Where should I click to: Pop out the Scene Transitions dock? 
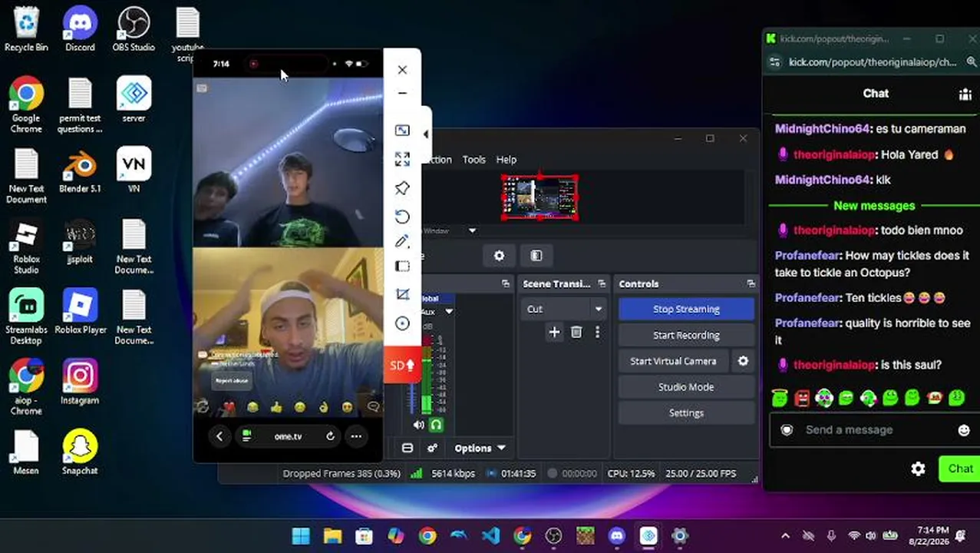pos(602,283)
